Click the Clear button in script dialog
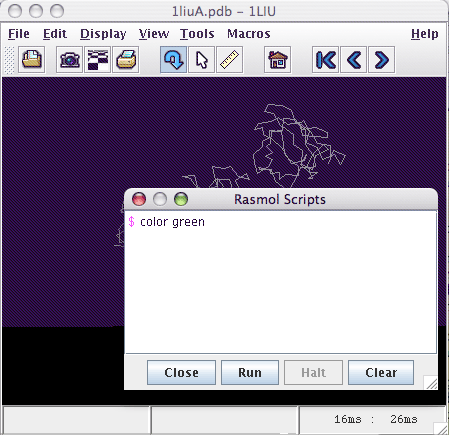This screenshot has height=435, width=449. tap(381, 372)
